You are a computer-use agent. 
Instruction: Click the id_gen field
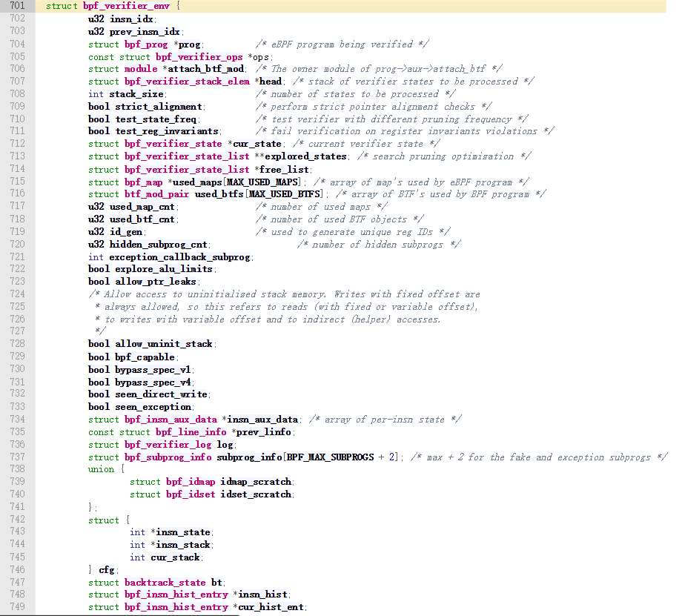pyautogui.click(x=126, y=232)
